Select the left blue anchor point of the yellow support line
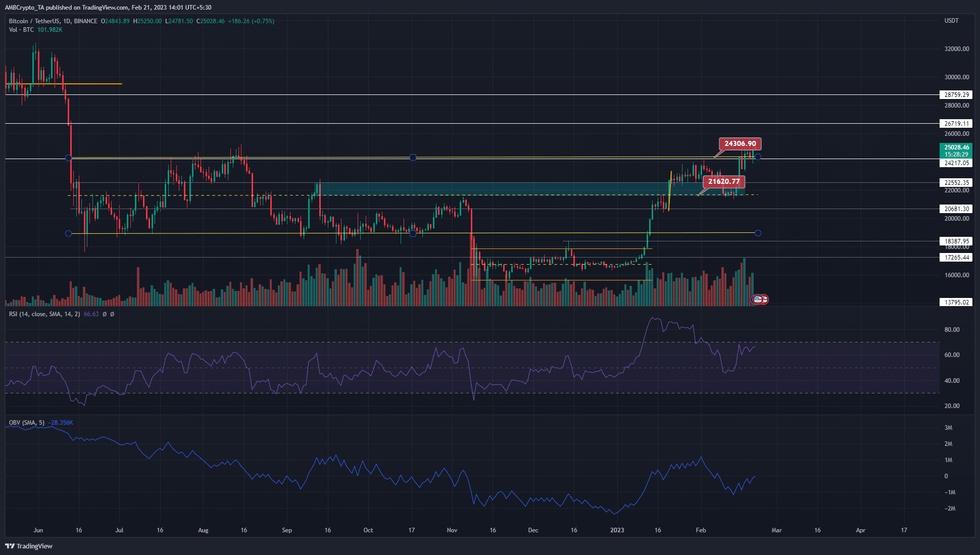The image size is (980, 555). click(x=68, y=233)
